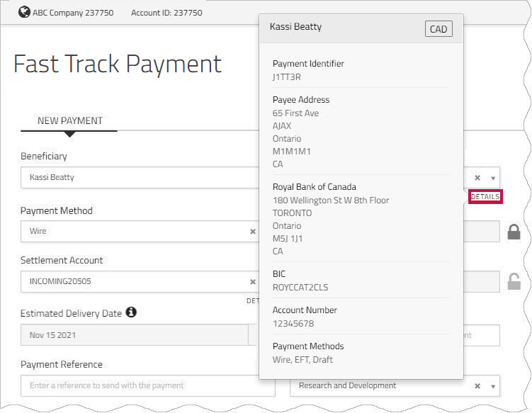Click the Payment Reference input field
The height and width of the screenshot is (413, 532).
pos(147,385)
